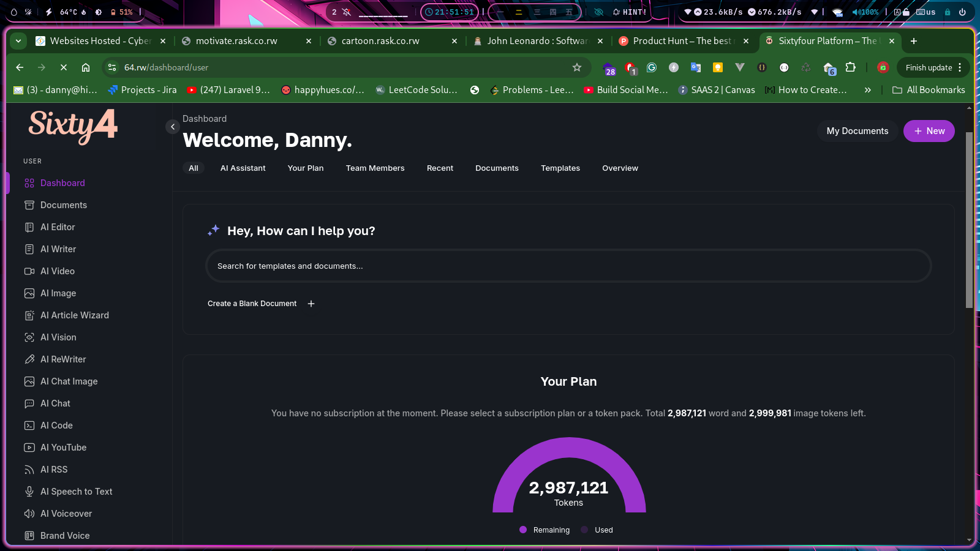Click Create a Blank Document
The width and height of the screenshot is (980, 551).
point(252,304)
